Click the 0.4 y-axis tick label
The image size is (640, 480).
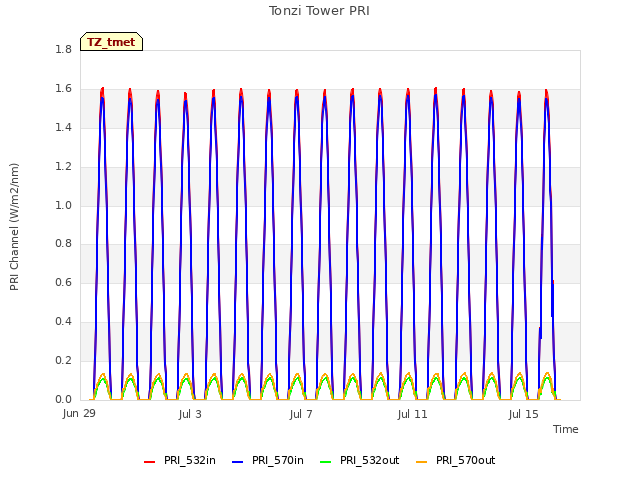[x=64, y=322]
